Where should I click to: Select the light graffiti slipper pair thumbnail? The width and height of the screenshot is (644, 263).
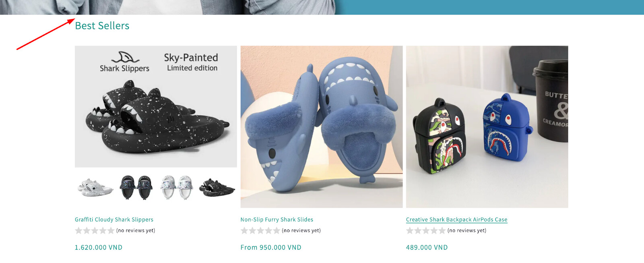[177, 188]
